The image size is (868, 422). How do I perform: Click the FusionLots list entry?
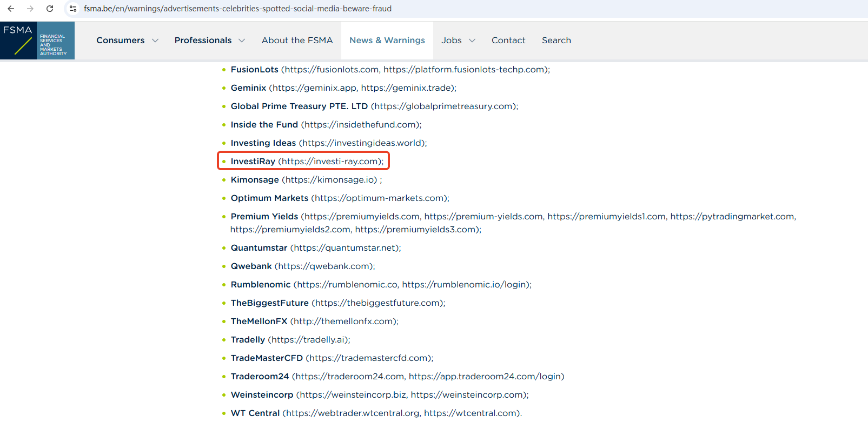pyautogui.click(x=254, y=70)
